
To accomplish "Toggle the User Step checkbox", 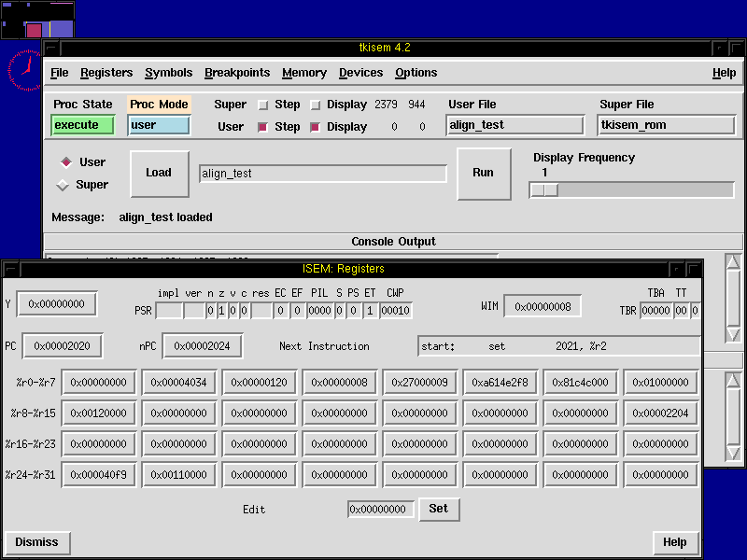I will [262, 127].
